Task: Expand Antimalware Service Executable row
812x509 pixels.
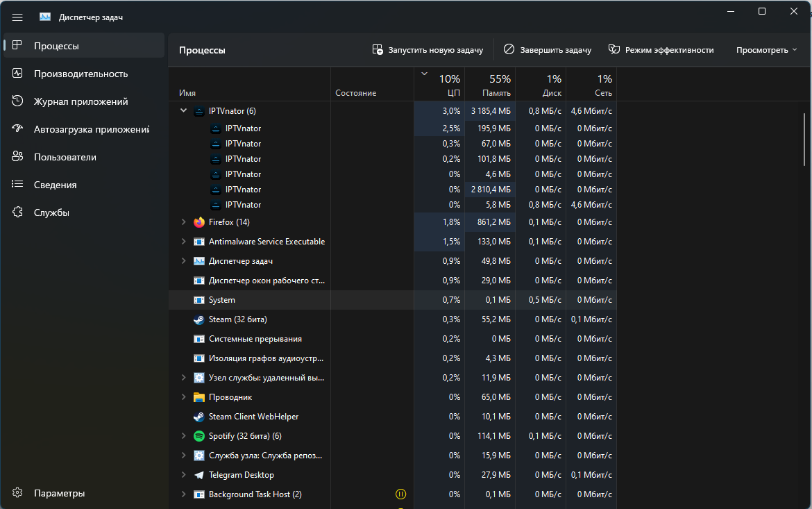Action: [x=183, y=242]
